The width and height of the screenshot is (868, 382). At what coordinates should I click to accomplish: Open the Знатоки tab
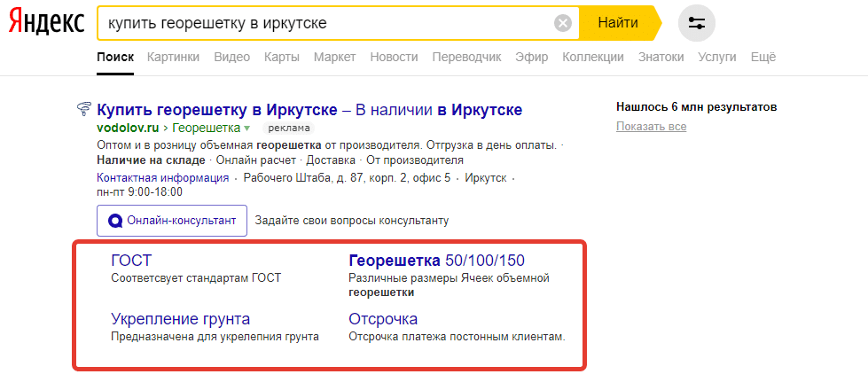[661, 57]
